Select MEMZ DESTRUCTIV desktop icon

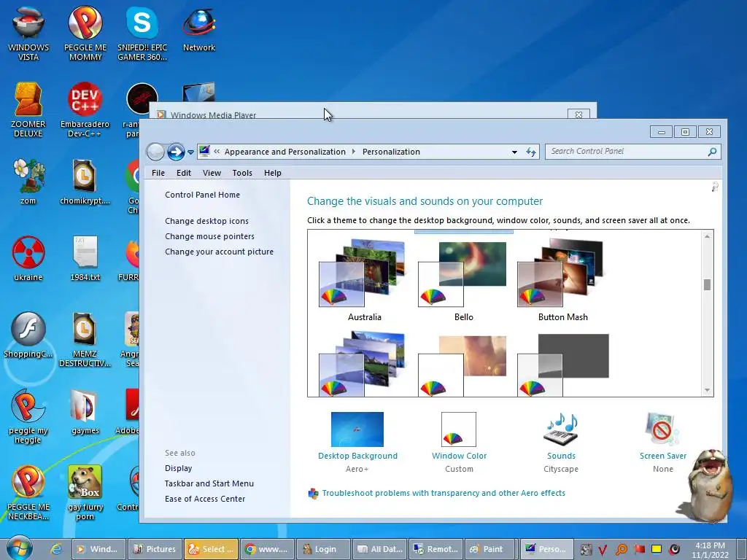pyautogui.click(x=85, y=339)
